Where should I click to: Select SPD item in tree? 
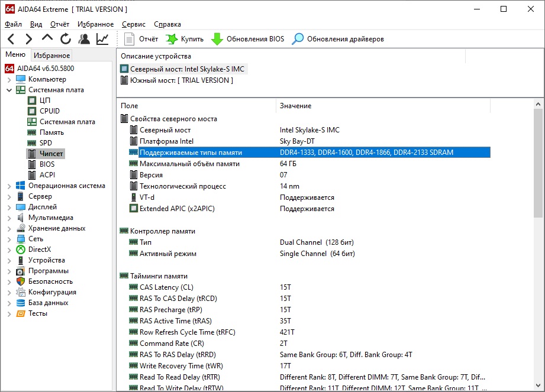point(46,143)
